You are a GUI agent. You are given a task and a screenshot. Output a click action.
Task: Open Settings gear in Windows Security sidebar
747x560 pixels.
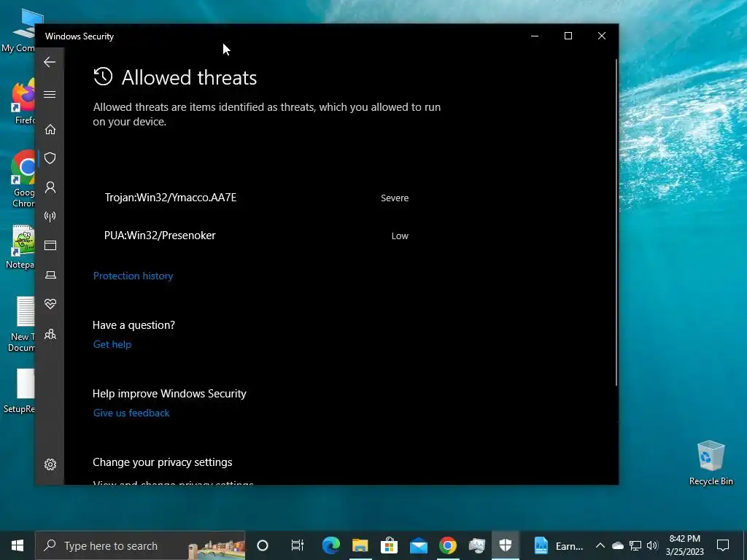point(50,464)
